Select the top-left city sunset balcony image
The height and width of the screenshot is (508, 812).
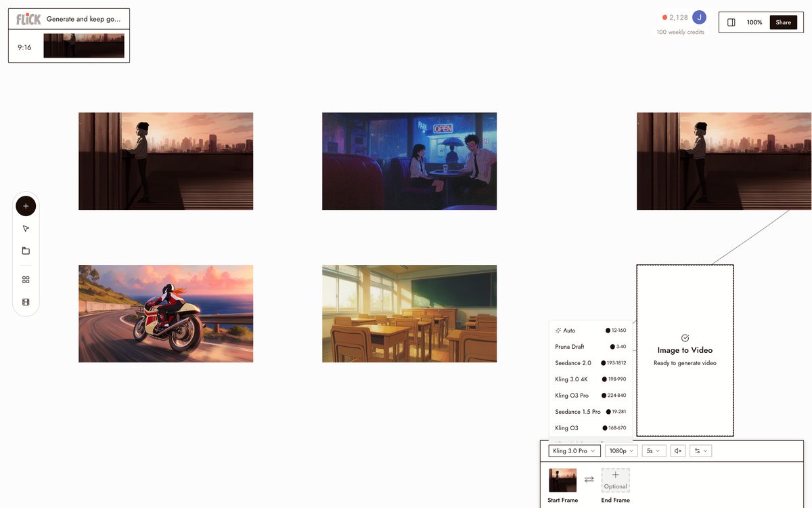pos(166,161)
